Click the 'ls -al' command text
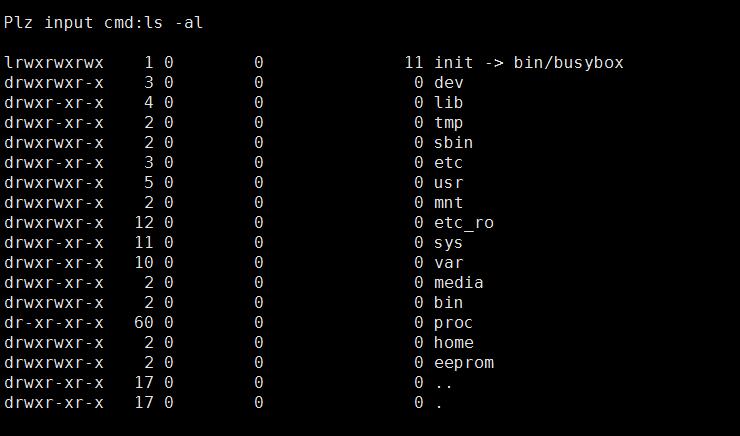740x436 pixels. [x=174, y=23]
